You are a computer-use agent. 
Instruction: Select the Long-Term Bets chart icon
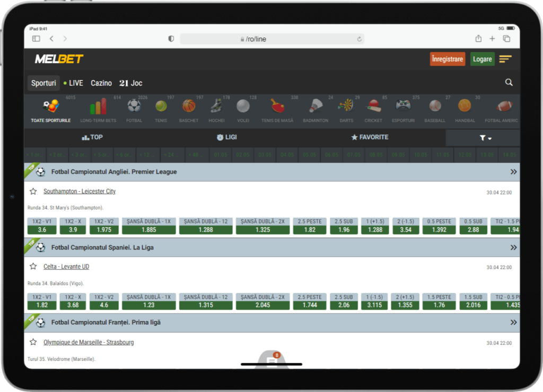click(98, 106)
